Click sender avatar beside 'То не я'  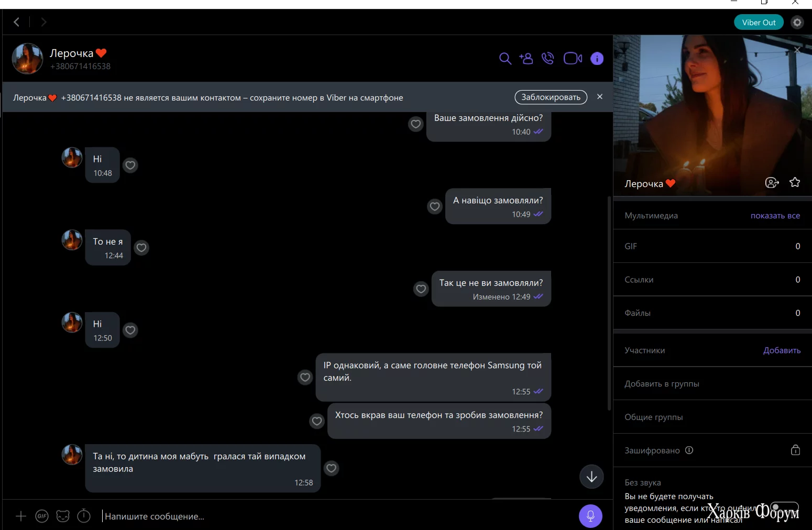(x=72, y=240)
